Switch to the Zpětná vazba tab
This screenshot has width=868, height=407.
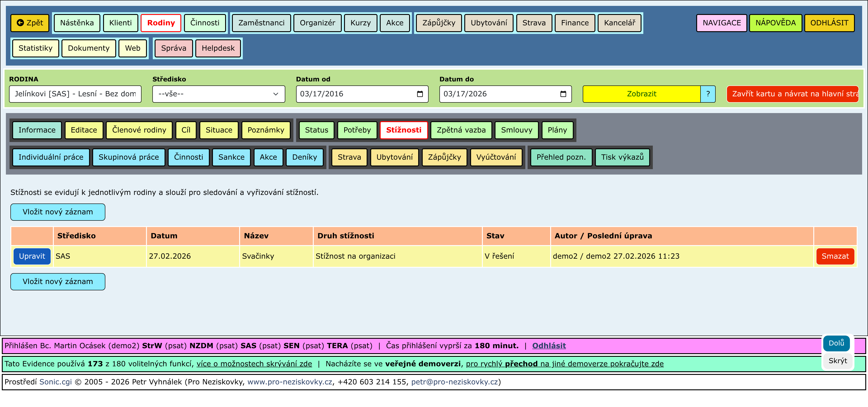461,130
